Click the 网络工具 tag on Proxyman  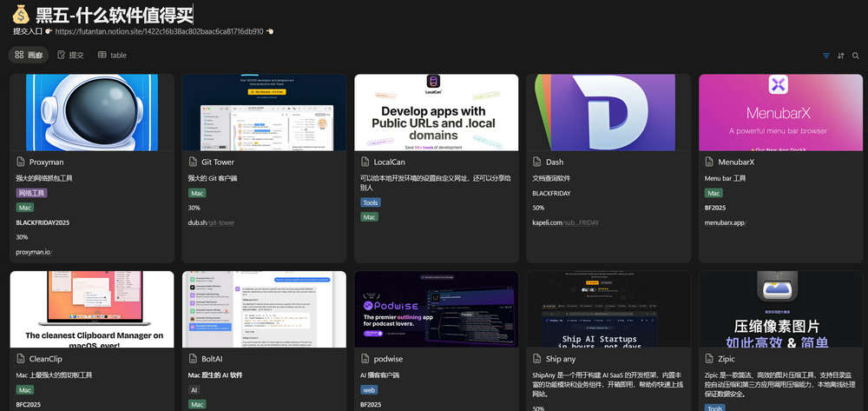(31, 193)
